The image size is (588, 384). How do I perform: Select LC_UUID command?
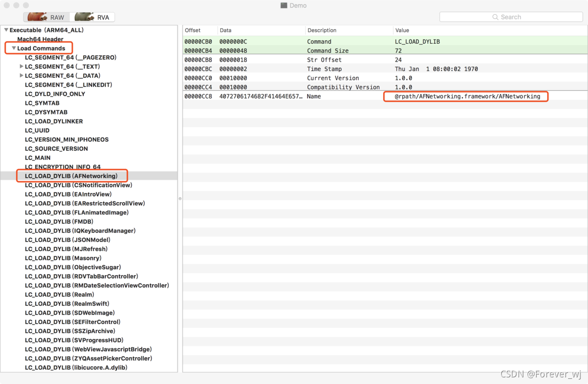tap(37, 130)
